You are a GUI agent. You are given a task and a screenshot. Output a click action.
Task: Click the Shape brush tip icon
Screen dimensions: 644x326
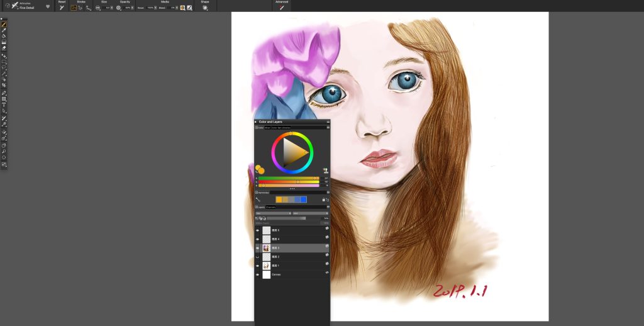(204, 8)
